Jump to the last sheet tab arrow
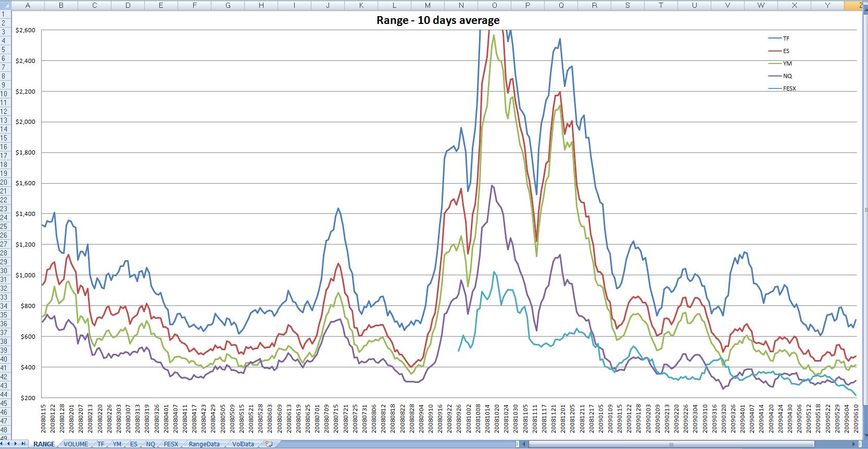Image resolution: width=868 pixels, height=449 pixels. [x=23, y=444]
